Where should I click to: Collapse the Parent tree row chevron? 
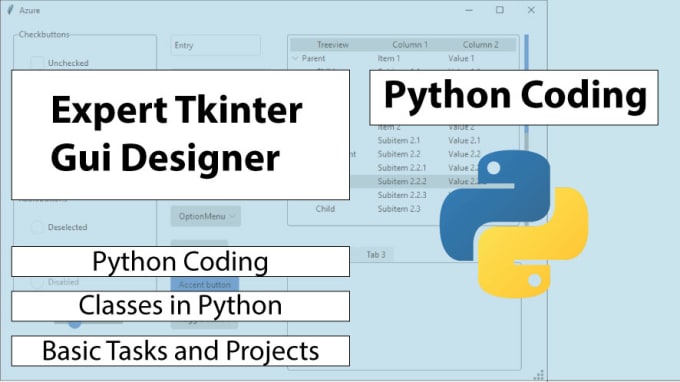295,58
